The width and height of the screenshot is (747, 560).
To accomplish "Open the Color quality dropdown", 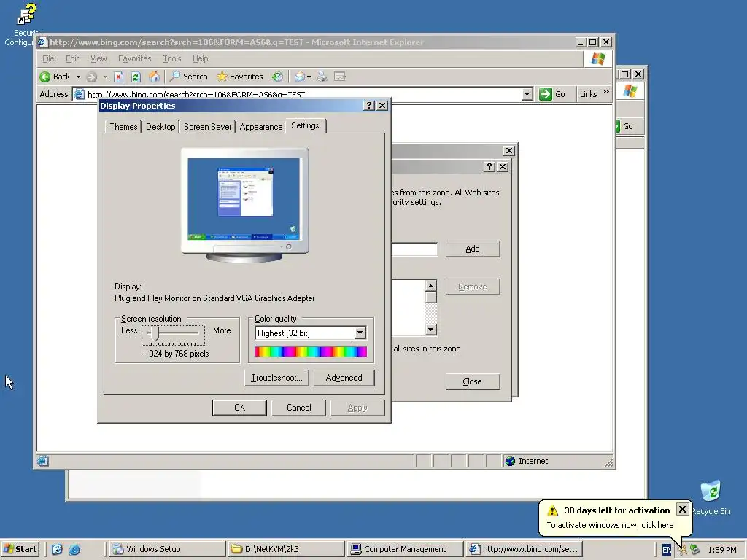I will [x=360, y=332].
